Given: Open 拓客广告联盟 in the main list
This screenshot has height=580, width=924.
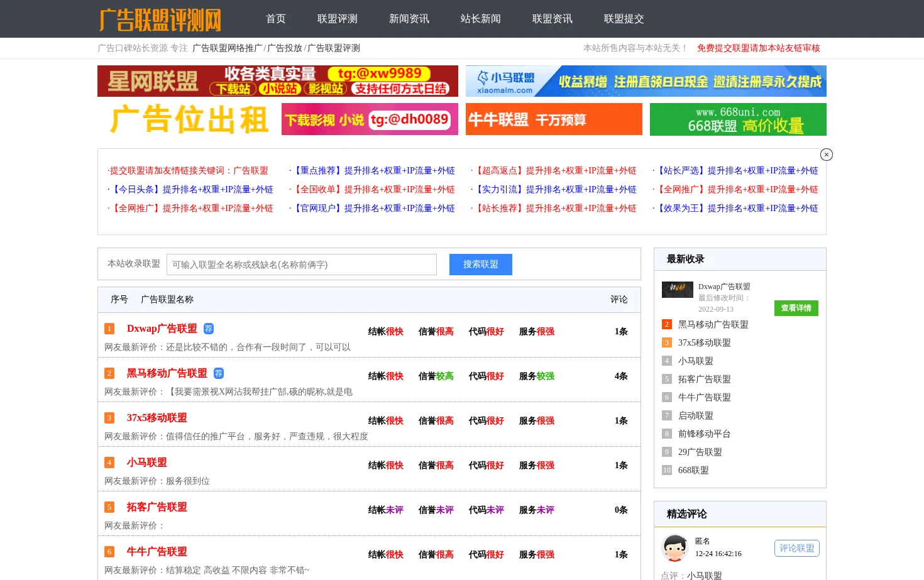Looking at the screenshot, I should [x=157, y=507].
